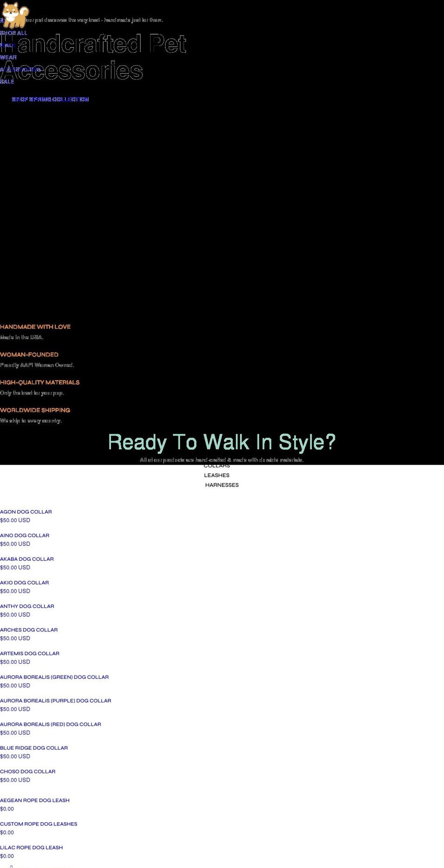Click the $50.00 USD price under Choso Dog Collar
Screen dimensions: 444x868
[x=15, y=780]
